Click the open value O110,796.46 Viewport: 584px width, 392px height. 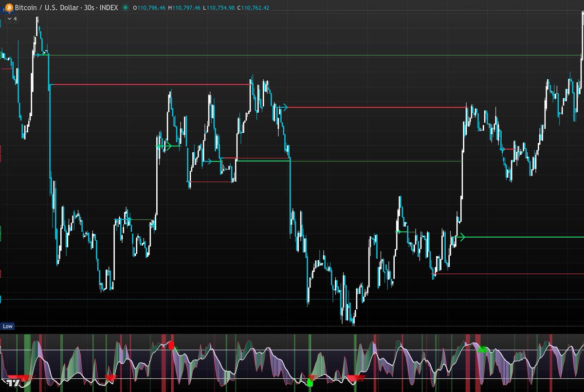pyautogui.click(x=148, y=8)
